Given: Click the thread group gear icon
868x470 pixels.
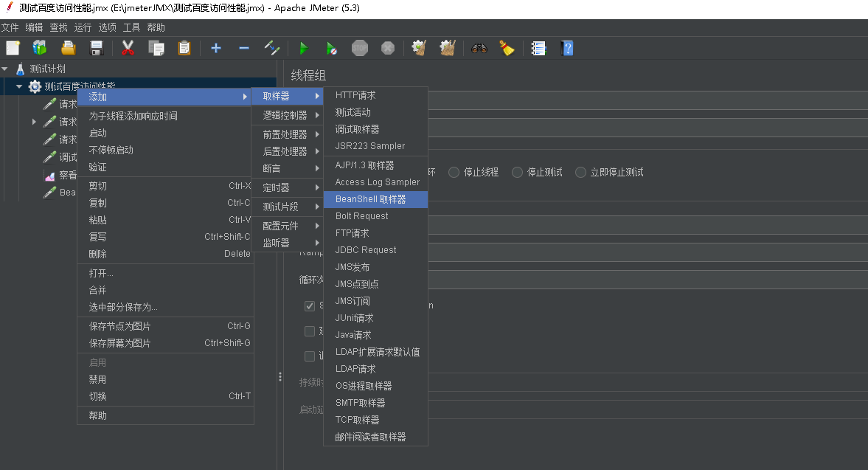Looking at the screenshot, I should click(x=35, y=86).
